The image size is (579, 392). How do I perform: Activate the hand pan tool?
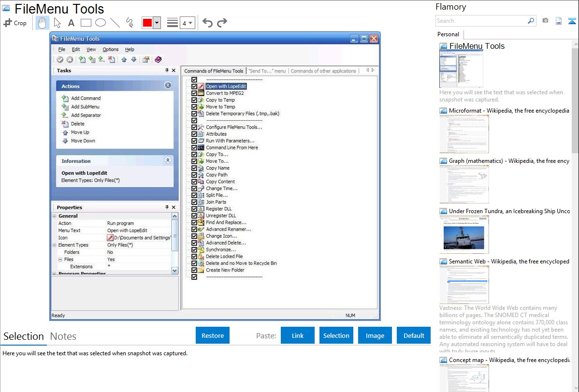(43, 23)
